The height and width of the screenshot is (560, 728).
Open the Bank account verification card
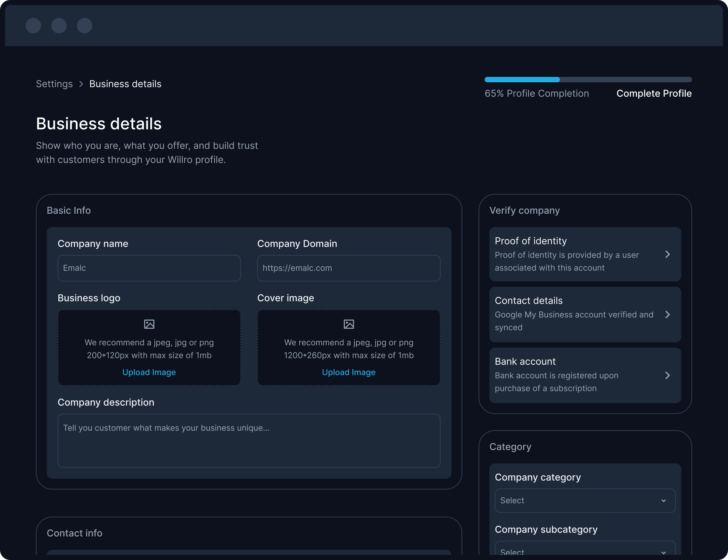585,375
